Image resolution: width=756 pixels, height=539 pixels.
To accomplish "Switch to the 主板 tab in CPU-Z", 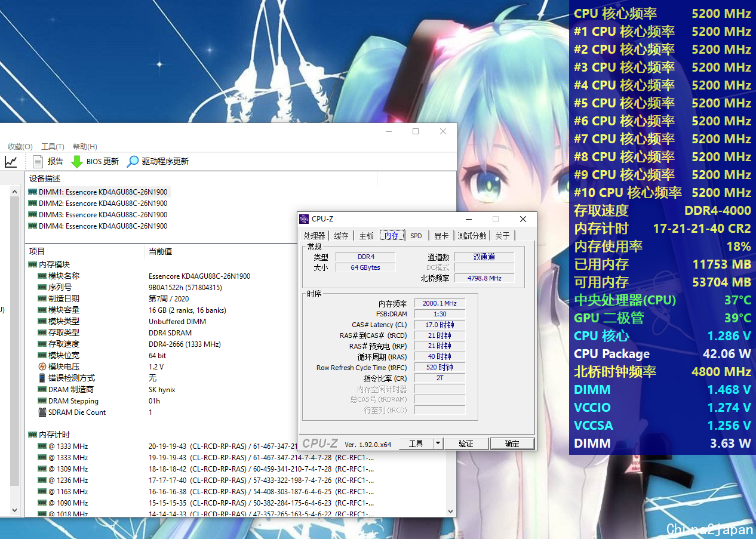I will [366, 236].
